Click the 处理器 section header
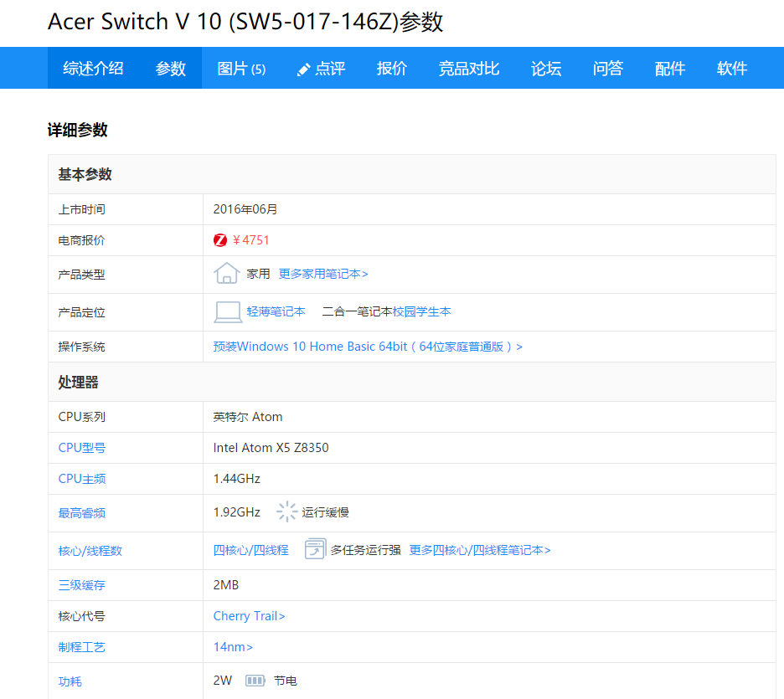Screen dimensions: 784x699 78,383
